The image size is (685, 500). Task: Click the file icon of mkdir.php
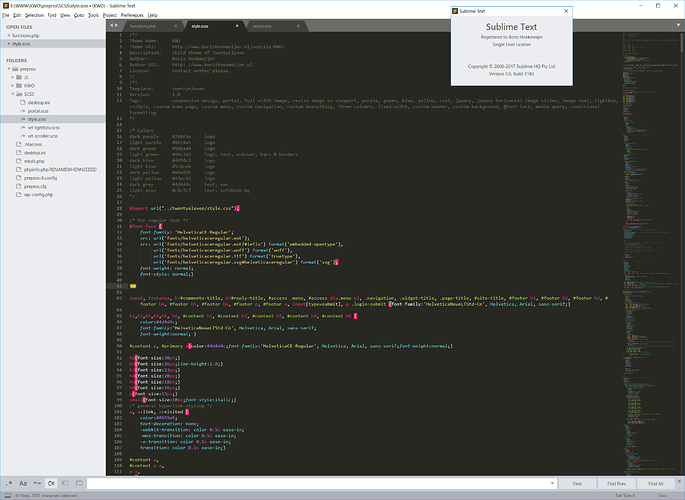point(19,161)
